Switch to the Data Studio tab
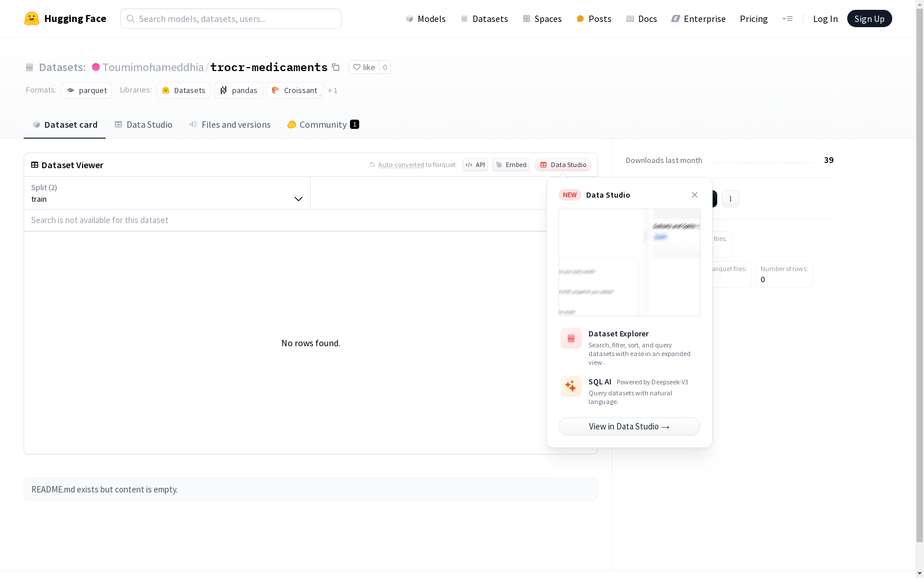The image size is (924, 578). (x=143, y=124)
